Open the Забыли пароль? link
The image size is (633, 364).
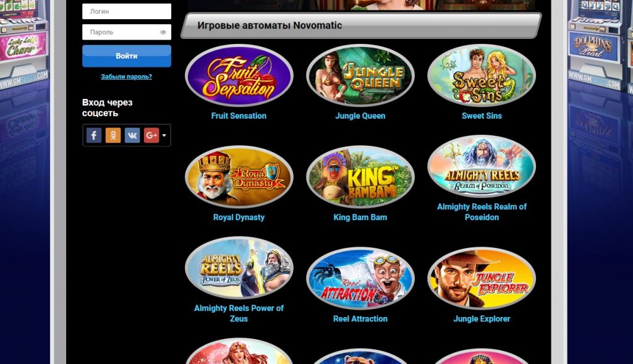[x=126, y=76]
